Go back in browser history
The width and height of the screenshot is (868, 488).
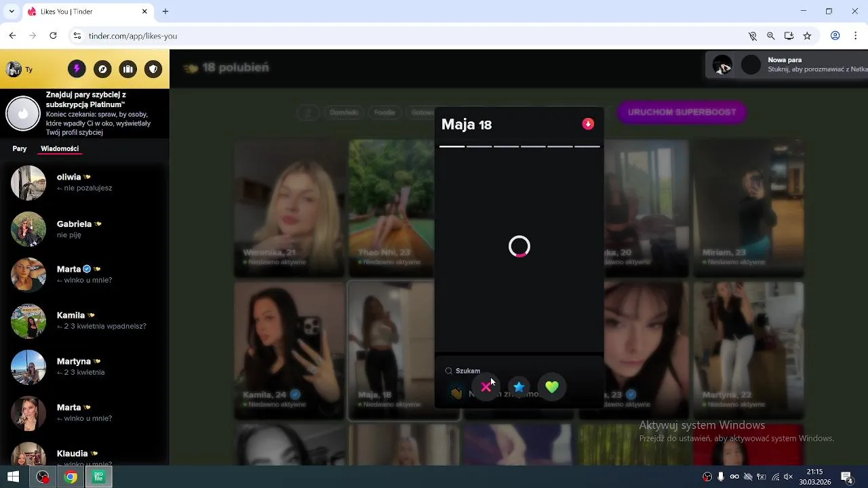pos(12,36)
